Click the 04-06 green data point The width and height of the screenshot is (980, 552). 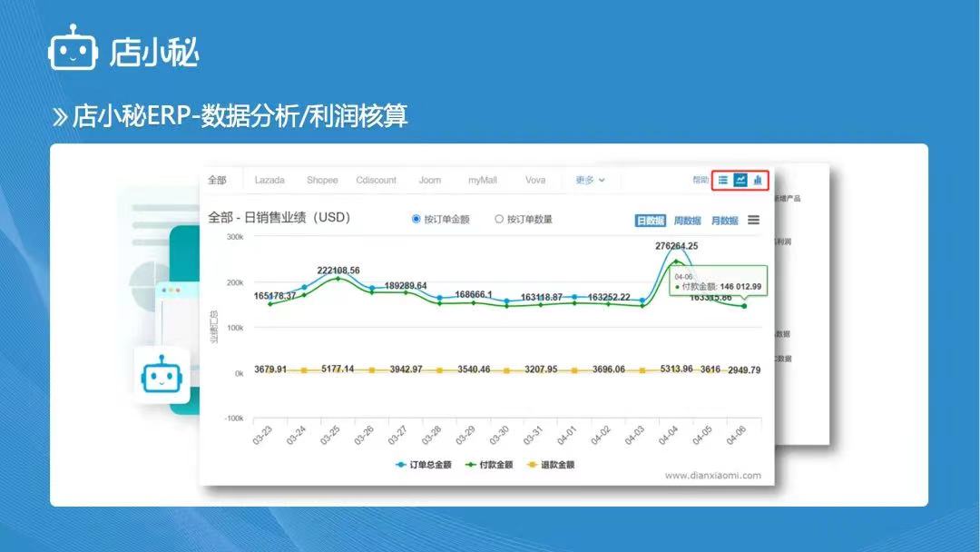pos(744,306)
